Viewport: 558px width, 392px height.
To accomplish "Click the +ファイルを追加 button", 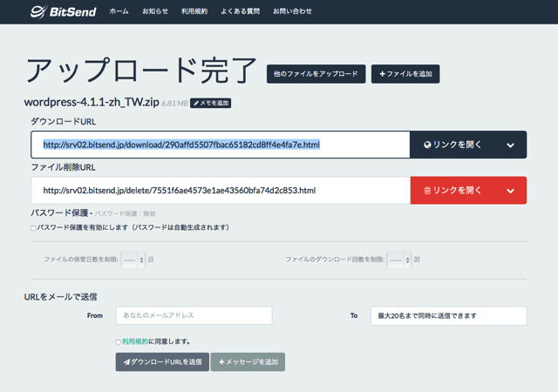I will click(x=405, y=74).
